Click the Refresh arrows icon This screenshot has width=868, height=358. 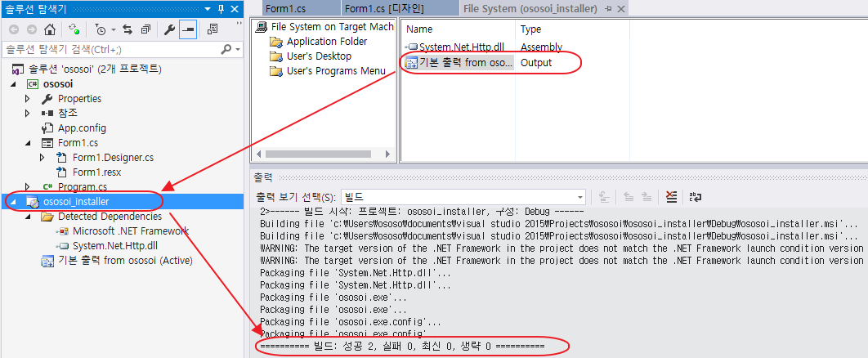tap(128, 29)
